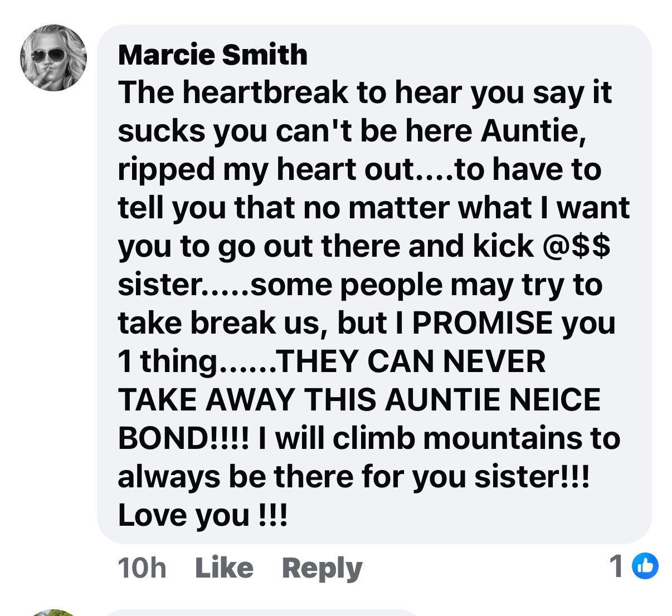Open Marcie Smith's profile picture
Viewport: 672px width, 616px height.
tap(53, 57)
